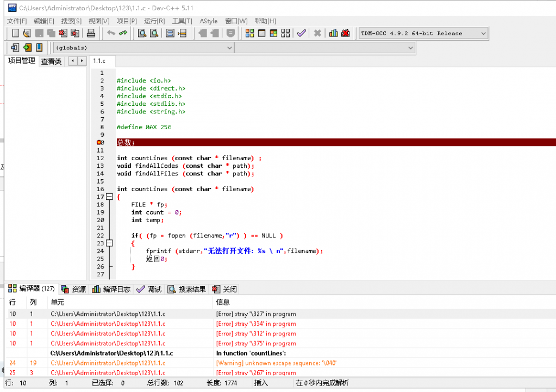Click the Compile & Run icon
This screenshot has width=556, height=392.
273,33
